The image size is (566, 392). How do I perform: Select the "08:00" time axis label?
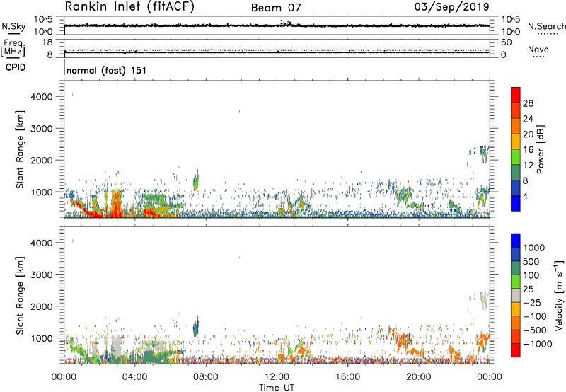[x=206, y=377]
